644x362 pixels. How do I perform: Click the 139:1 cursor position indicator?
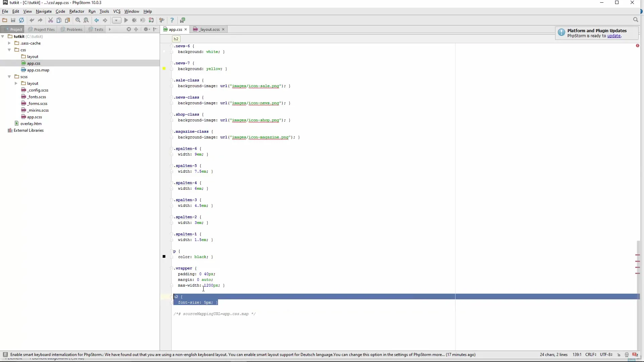point(577,355)
